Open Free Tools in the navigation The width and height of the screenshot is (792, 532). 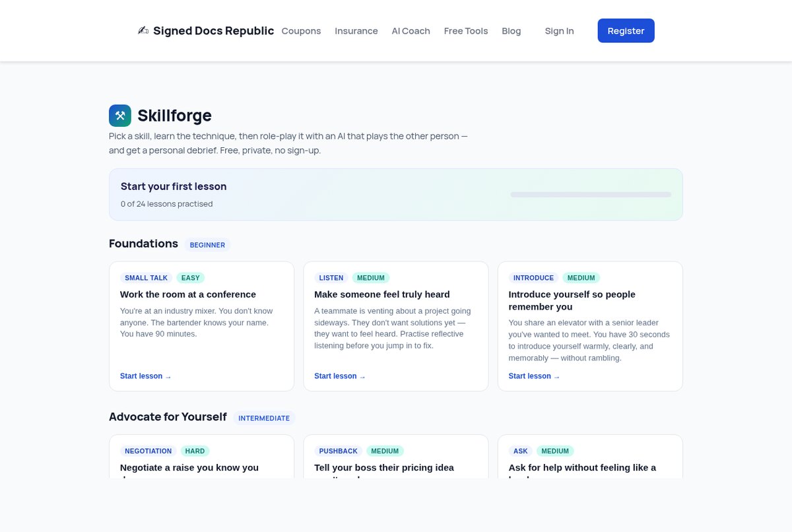tap(466, 31)
